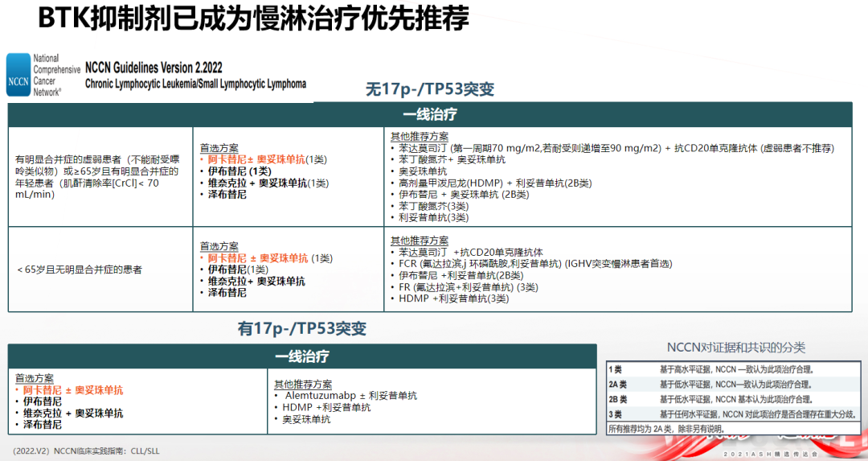Click the "2A类" evidence category row
This screenshot has height=461, width=868.
[735, 385]
